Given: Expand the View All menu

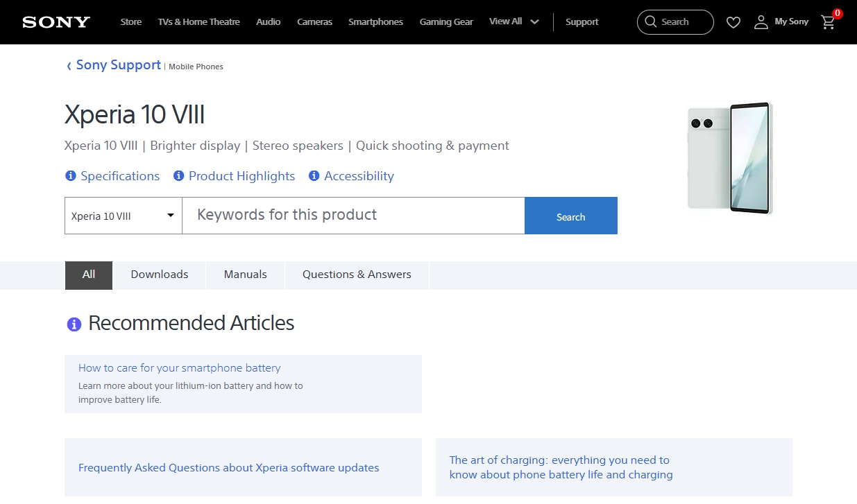Looking at the screenshot, I should [514, 21].
